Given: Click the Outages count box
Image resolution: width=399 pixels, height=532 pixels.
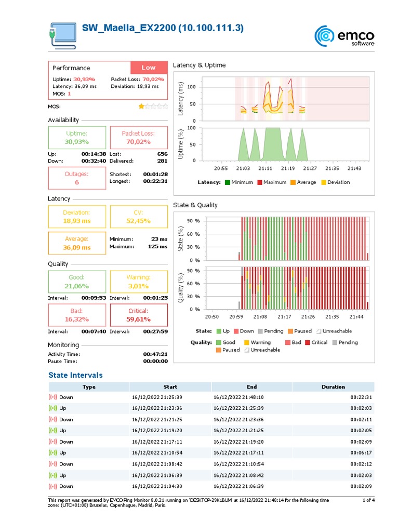Looking at the screenshot, I should tap(77, 178).
